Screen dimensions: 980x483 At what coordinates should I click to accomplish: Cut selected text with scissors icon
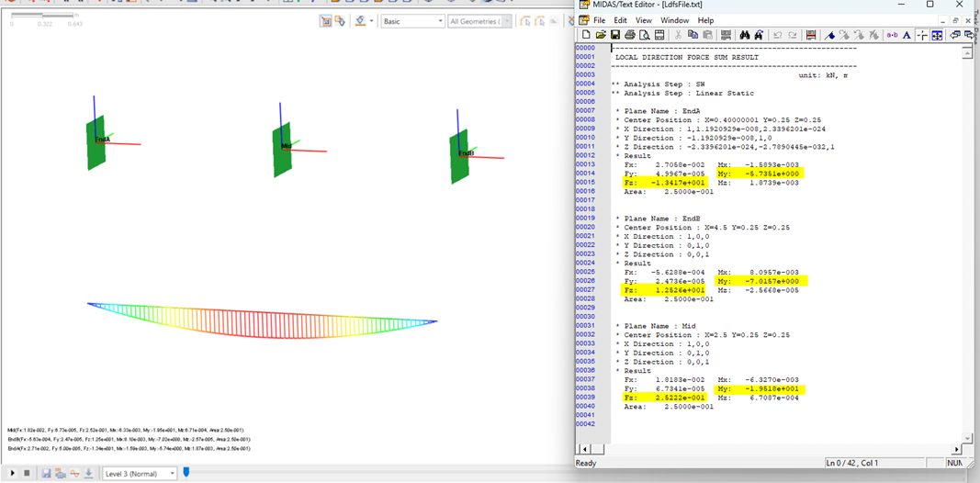pos(678,35)
